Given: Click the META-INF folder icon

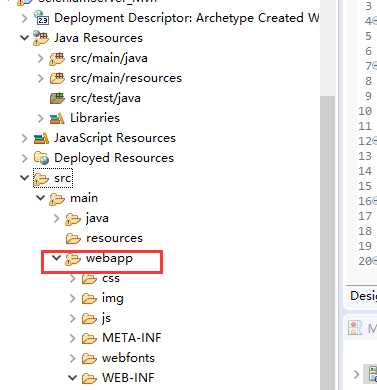Looking at the screenshot, I should pos(89,339).
